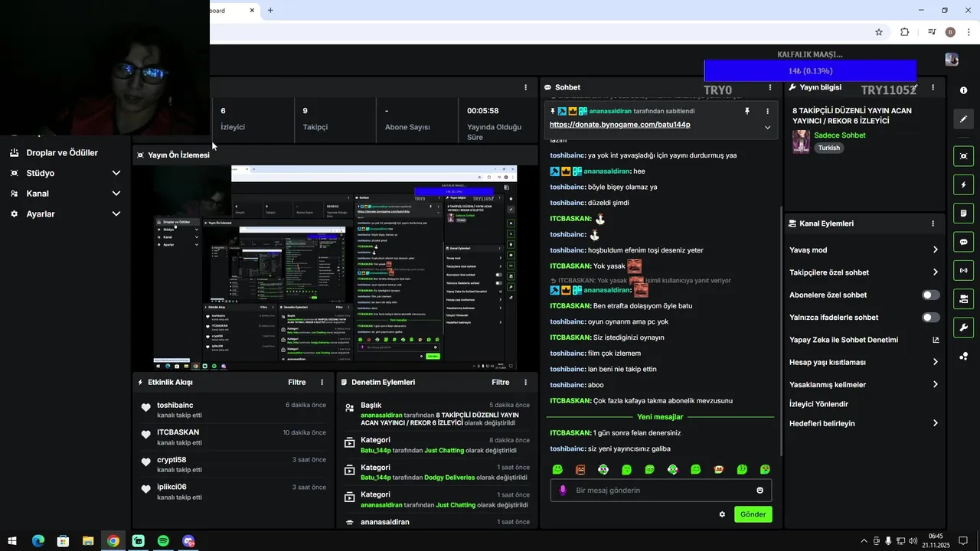
Task: Open a new browser tab
Action: 270,10
